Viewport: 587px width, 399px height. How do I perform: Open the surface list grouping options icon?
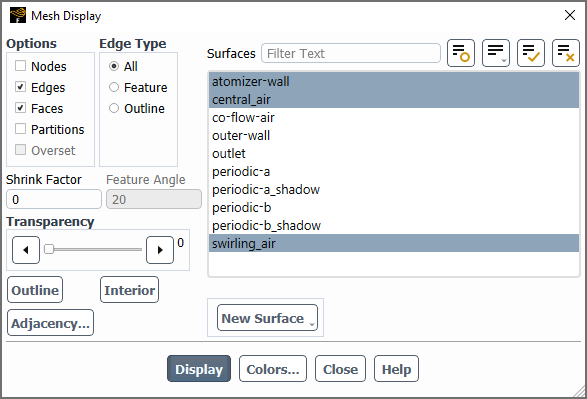click(496, 53)
